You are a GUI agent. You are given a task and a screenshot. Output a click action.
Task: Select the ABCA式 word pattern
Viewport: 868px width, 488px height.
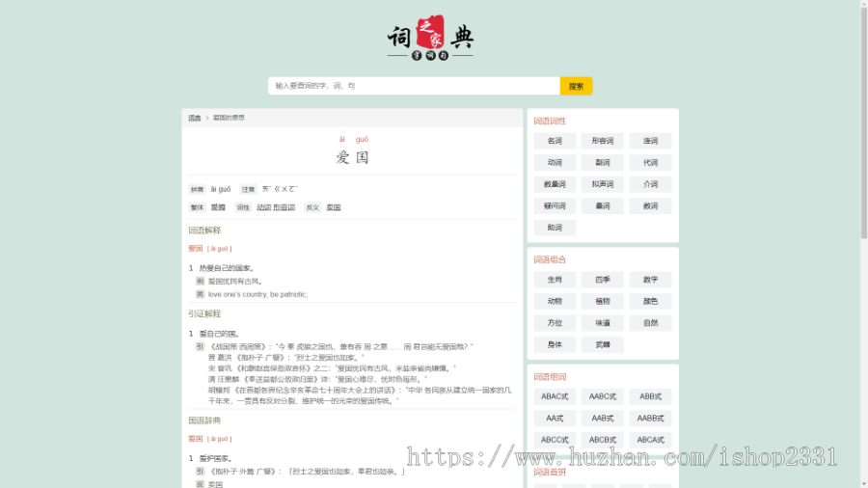(650, 440)
